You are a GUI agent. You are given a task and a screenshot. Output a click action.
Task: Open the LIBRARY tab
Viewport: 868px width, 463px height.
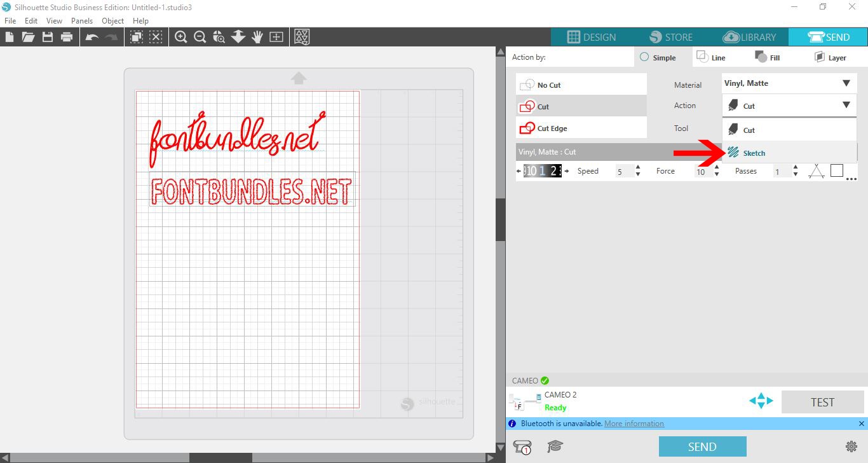pos(749,37)
